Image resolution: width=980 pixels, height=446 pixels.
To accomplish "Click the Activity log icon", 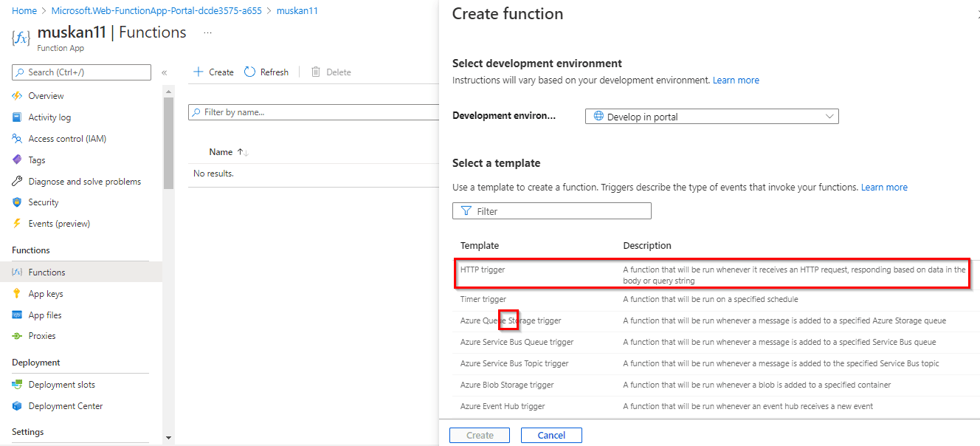I will (17, 117).
